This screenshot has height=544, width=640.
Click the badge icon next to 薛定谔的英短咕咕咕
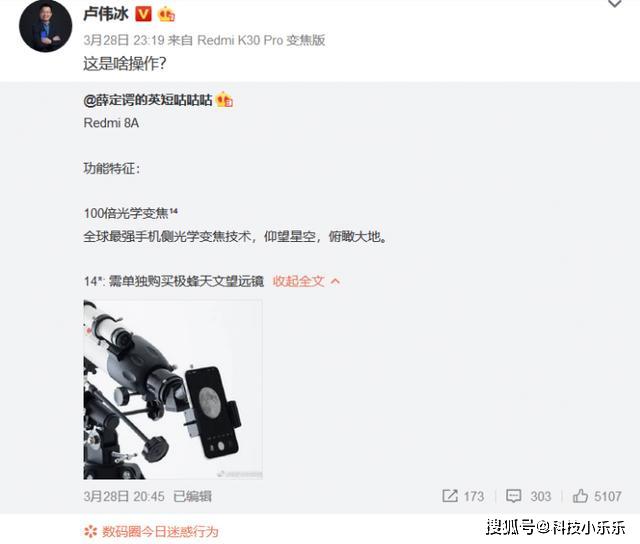pos(224,100)
